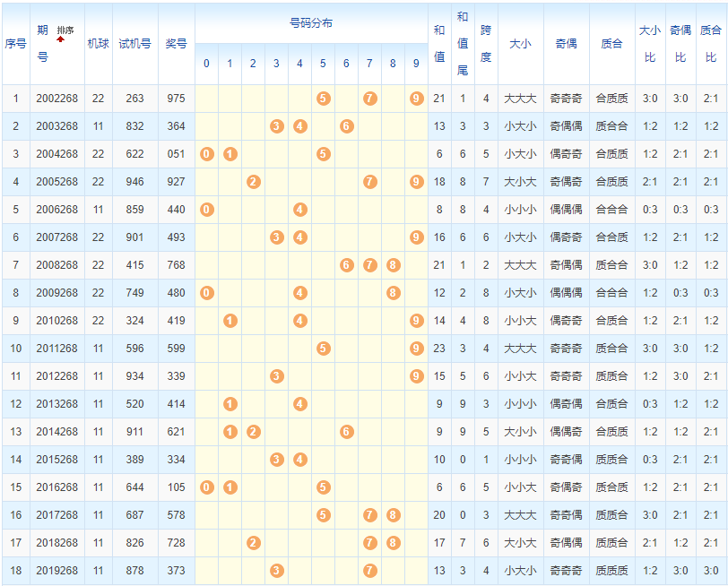The width and height of the screenshot is (728, 586).
Task: Click the 跨度 column header
Action: tap(486, 43)
